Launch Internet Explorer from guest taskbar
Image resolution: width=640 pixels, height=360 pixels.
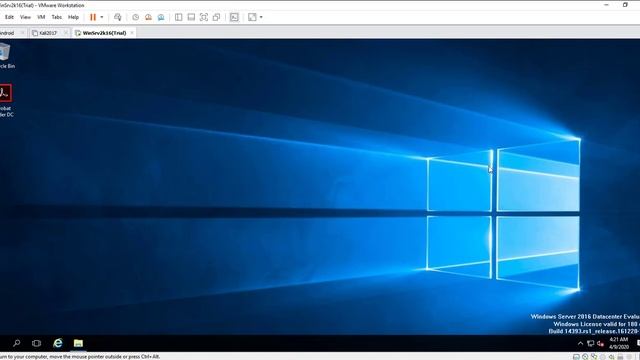coord(58,343)
